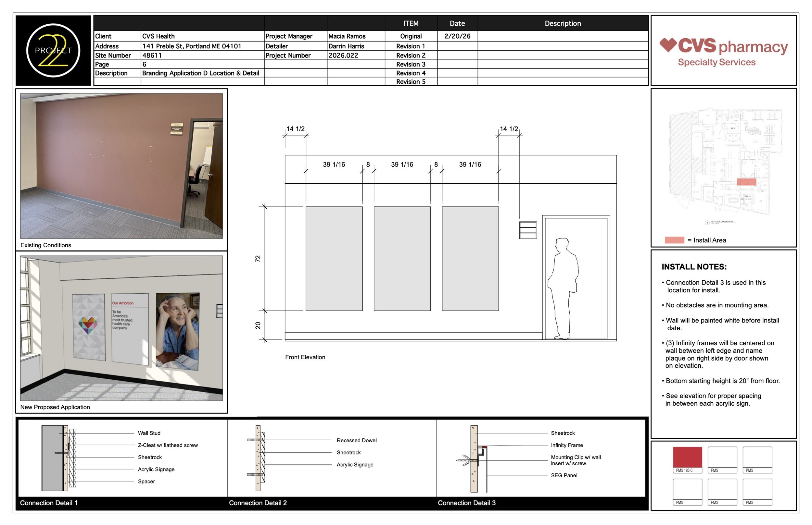Open the New Proposed Application rendering
812x525 pixels.
click(121, 328)
